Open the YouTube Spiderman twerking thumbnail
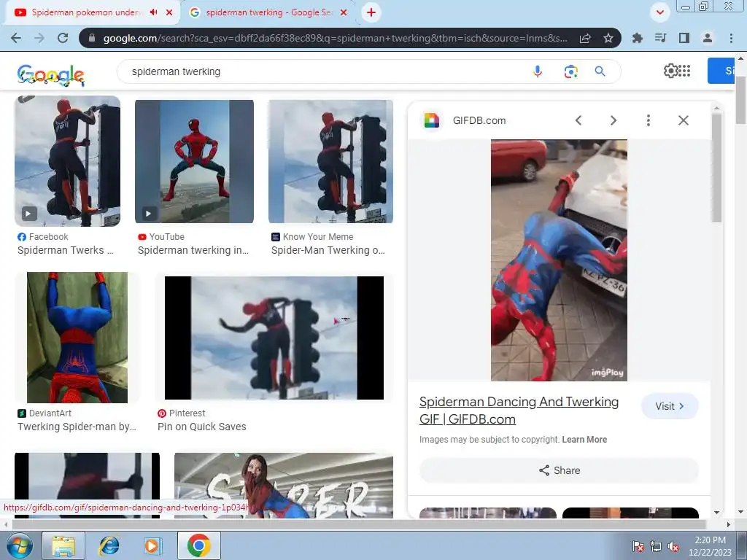 194,161
